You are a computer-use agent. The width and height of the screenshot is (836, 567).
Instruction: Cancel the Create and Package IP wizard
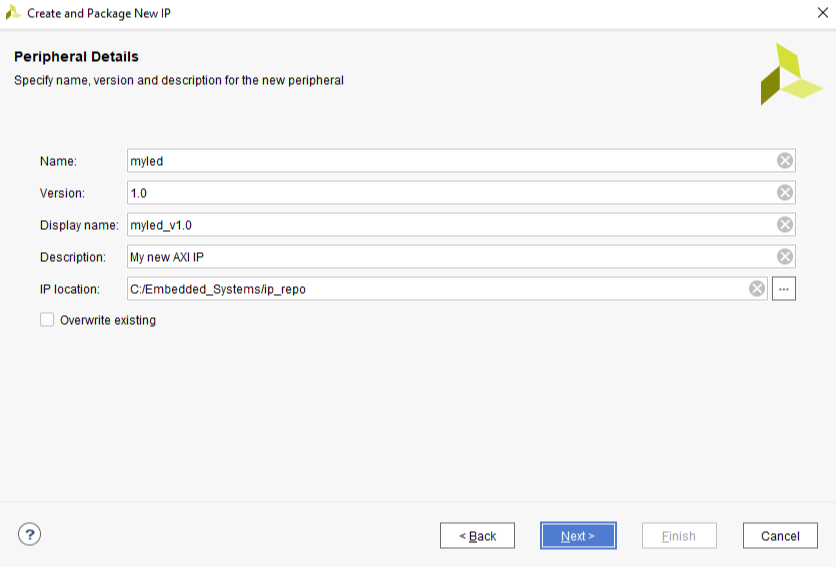(780, 536)
